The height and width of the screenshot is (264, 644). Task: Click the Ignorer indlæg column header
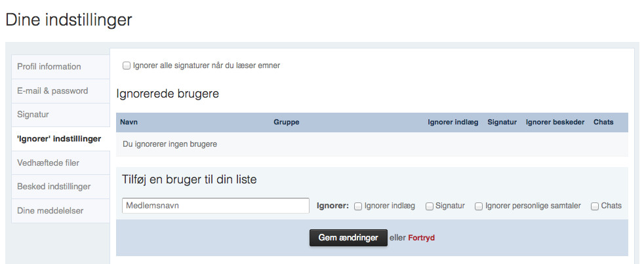pos(453,122)
